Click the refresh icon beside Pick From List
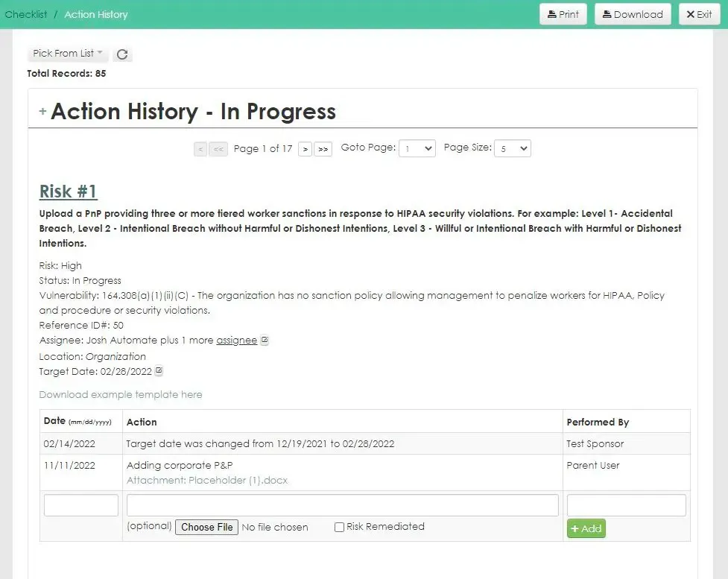This screenshot has height=579, width=728. pos(122,54)
